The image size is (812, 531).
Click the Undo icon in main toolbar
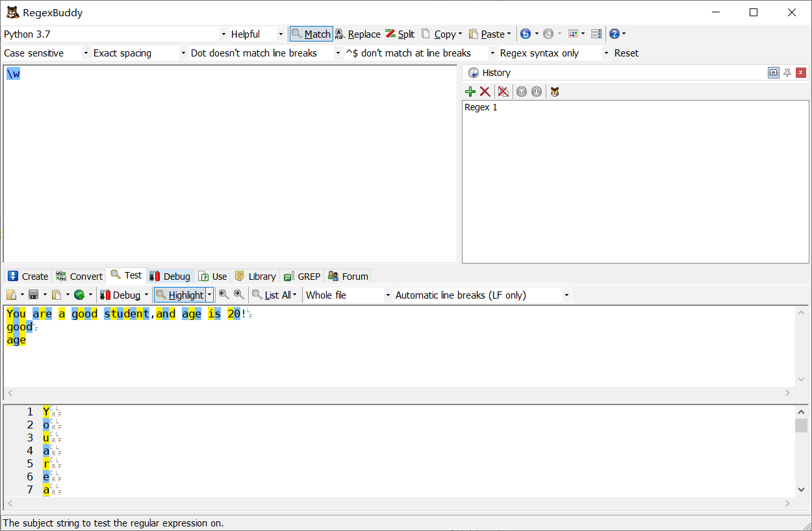526,34
